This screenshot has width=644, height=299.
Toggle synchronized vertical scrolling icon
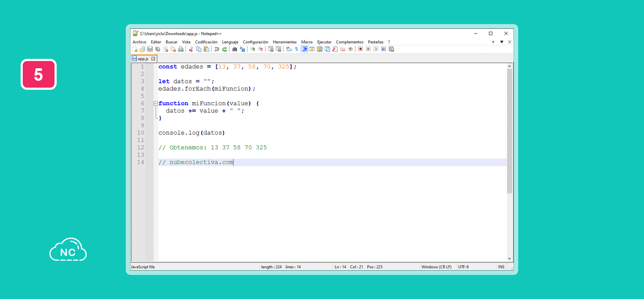271,49
